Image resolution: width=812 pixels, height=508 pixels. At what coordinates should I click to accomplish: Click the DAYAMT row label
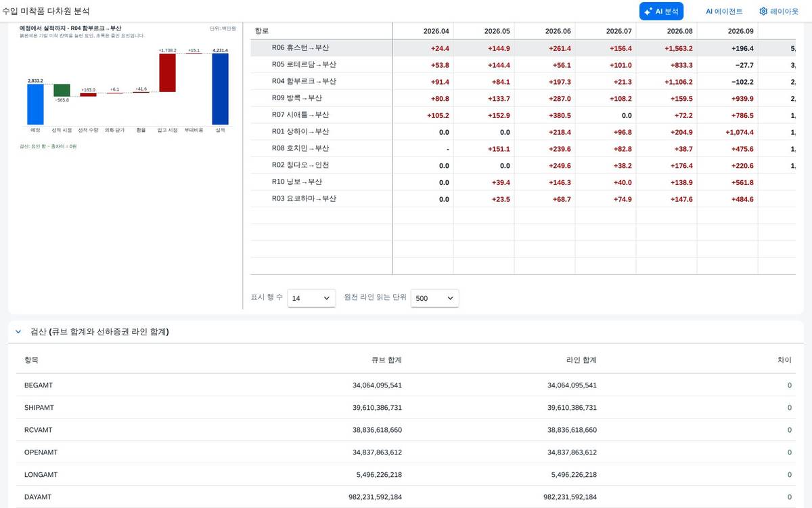pos(38,497)
